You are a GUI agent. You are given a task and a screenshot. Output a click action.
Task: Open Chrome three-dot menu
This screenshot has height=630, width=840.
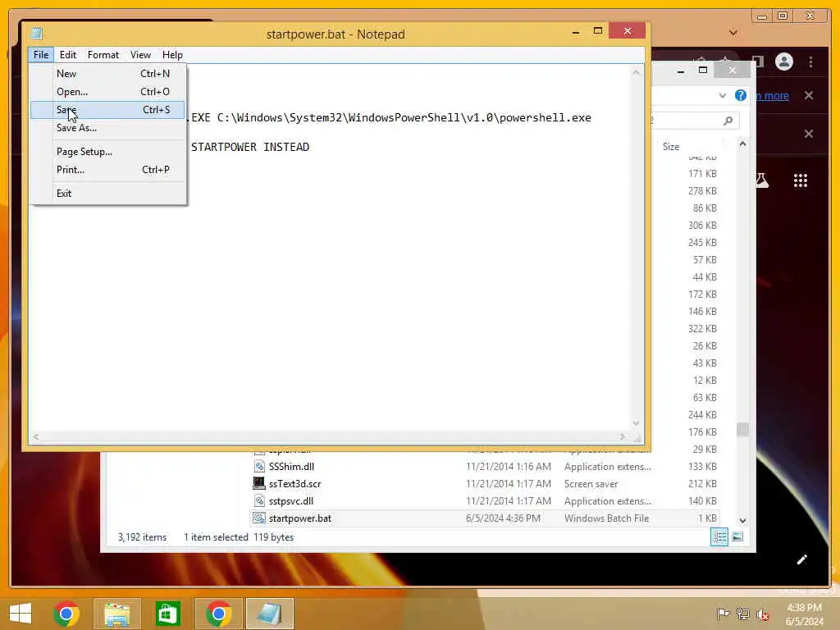click(x=811, y=62)
